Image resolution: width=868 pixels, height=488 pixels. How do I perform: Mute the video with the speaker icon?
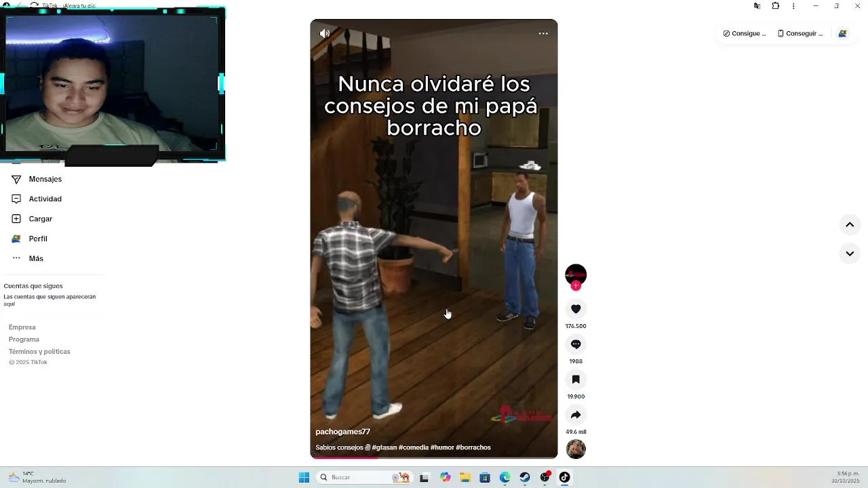325,33
